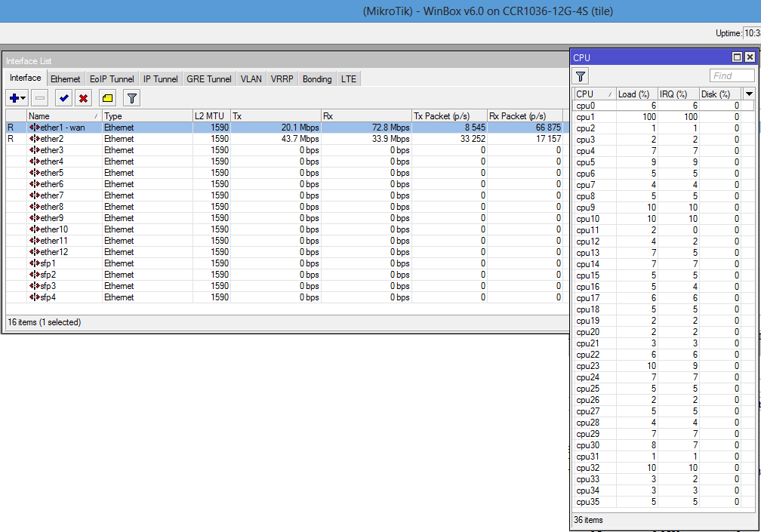Click the yellow Comment note icon
The width and height of the screenshot is (761, 532).
108,98
